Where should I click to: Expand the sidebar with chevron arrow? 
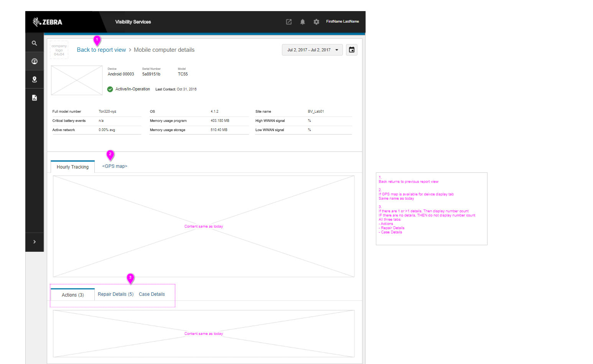tap(35, 242)
